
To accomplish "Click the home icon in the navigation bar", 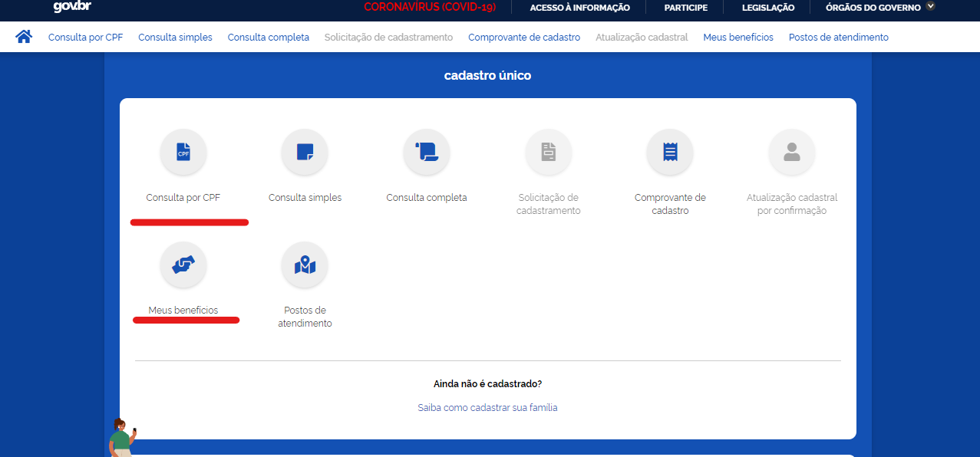I will pyautogui.click(x=23, y=35).
